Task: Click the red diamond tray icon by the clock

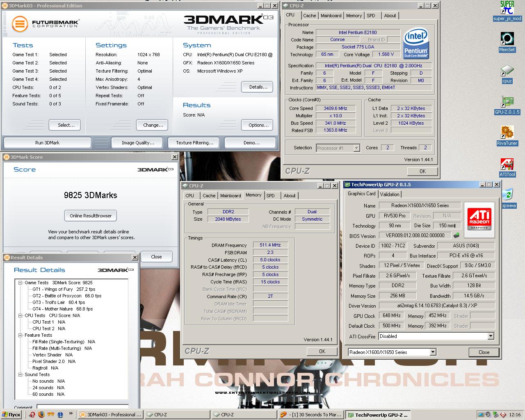Action: pos(503,415)
